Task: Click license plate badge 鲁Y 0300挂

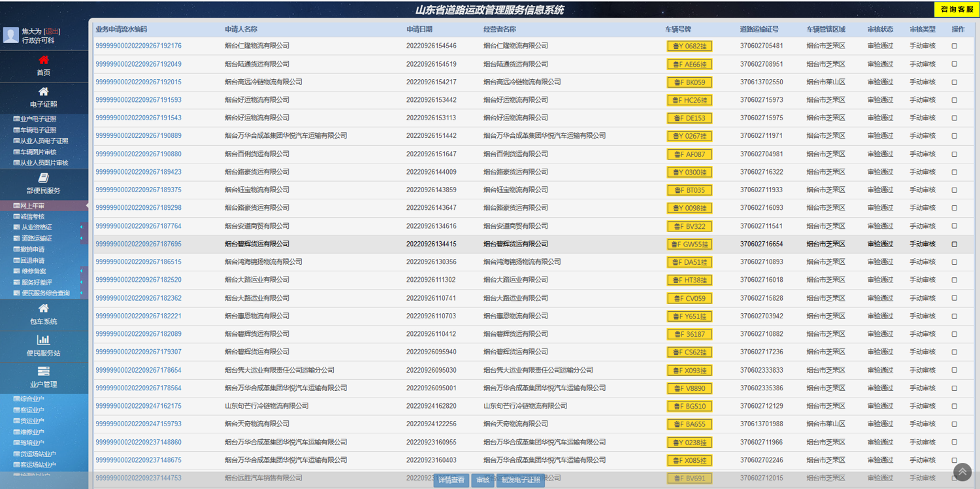Action: click(689, 172)
